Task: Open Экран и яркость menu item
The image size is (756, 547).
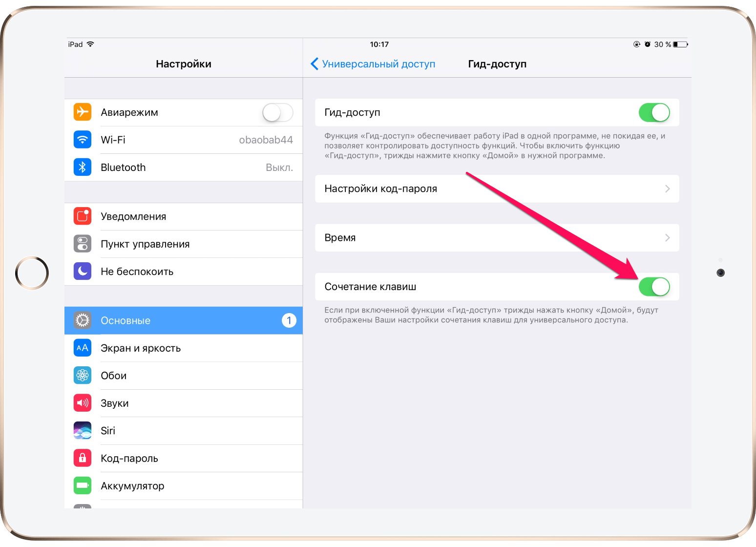Action: tap(184, 348)
